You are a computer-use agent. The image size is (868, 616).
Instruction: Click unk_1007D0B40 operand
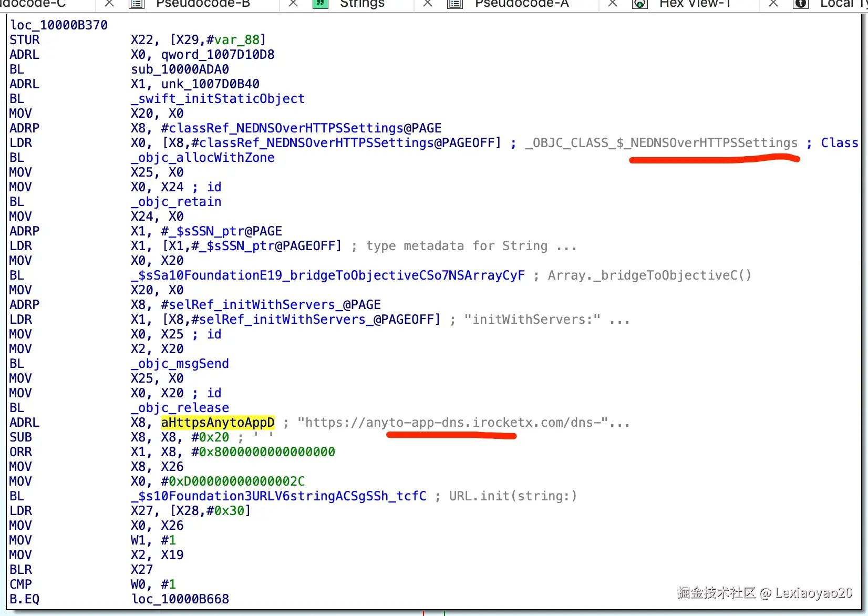(x=210, y=84)
